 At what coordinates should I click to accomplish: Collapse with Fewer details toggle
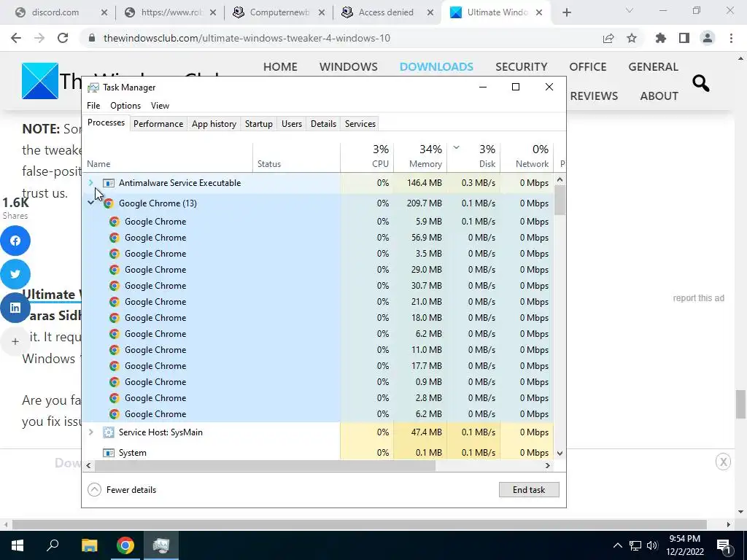123,489
